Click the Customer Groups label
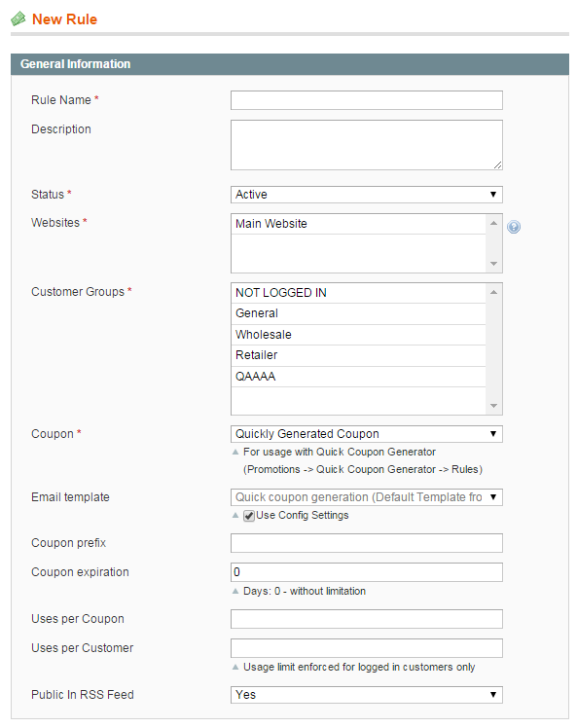 coord(78,292)
